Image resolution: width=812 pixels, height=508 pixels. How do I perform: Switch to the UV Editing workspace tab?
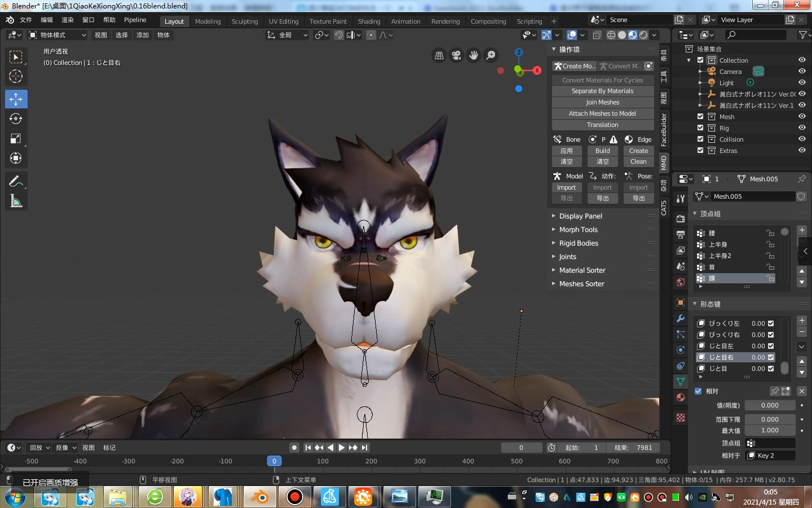[x=284, y=21]
